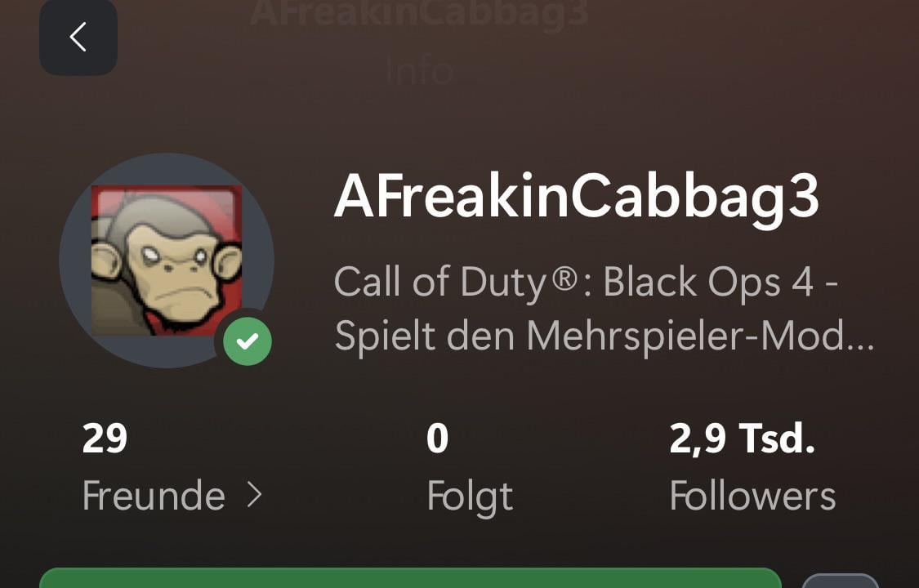
Task: Select the 2,9 Tsd. followers count
Action: 742,439
